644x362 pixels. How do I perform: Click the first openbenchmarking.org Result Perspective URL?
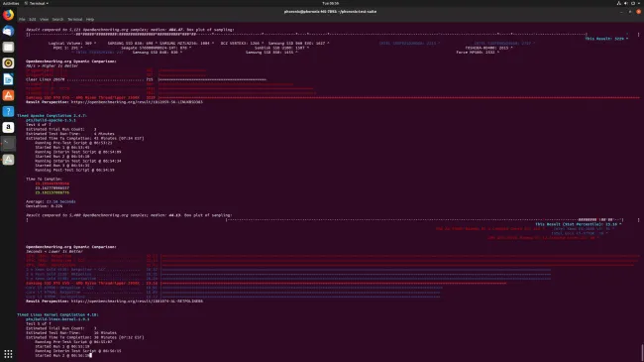[x=137, y=102]
